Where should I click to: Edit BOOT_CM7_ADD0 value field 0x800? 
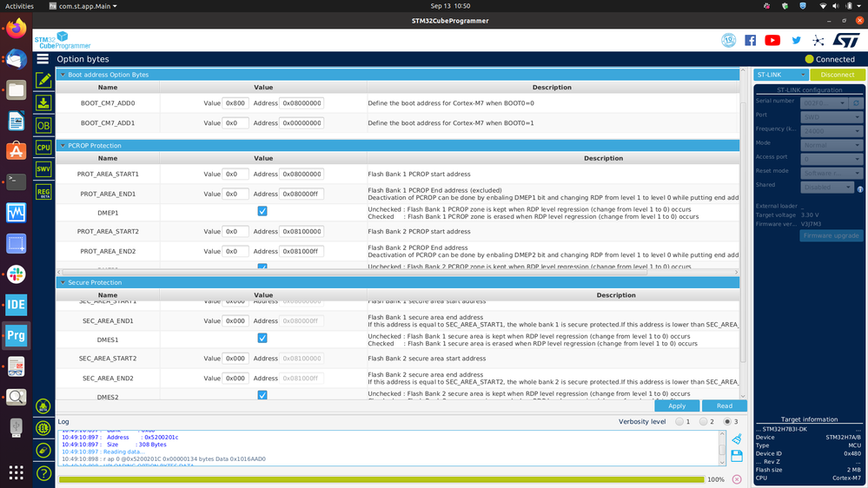click(x=235, y=103)
